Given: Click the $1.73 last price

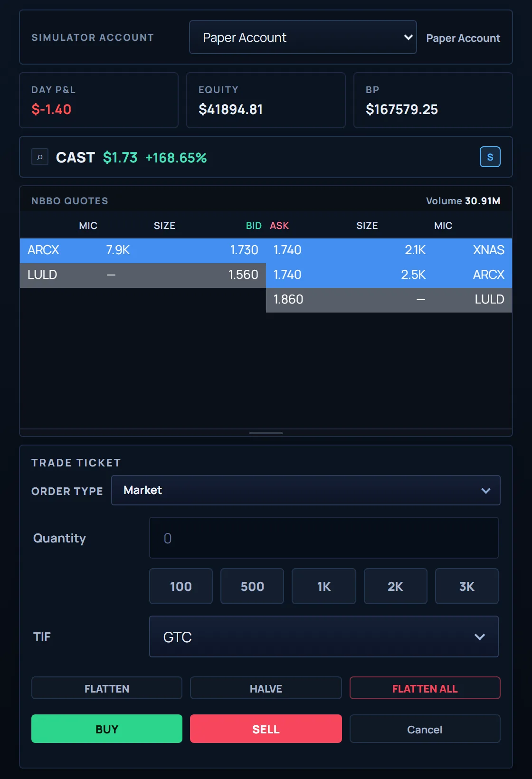Looking at the screenshot, I should 120,157.
